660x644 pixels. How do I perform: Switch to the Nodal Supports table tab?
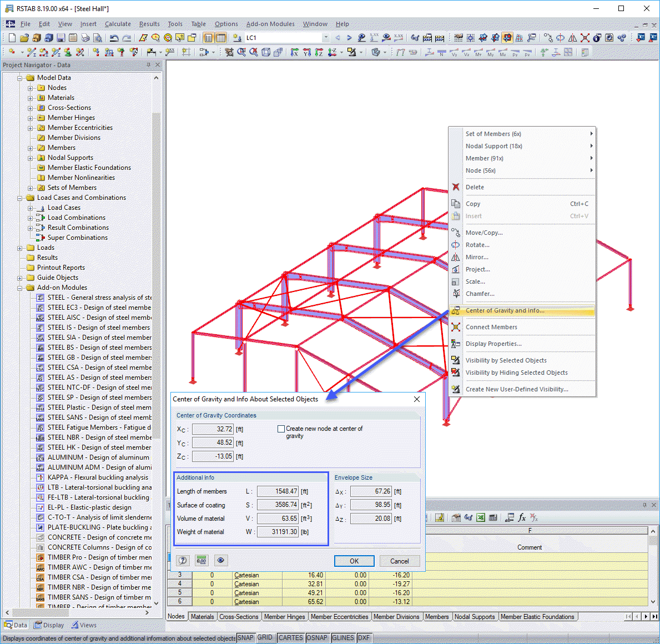pyautogui.click(x=475, y=617)
